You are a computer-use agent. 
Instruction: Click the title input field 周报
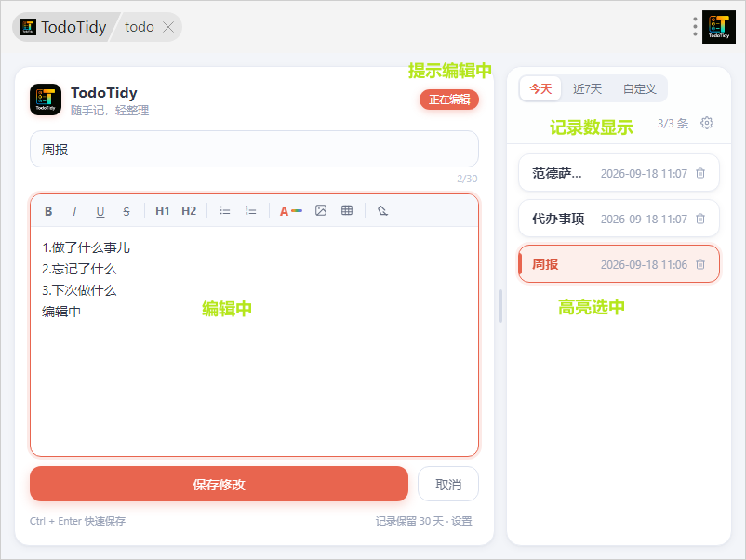point(254,150)
